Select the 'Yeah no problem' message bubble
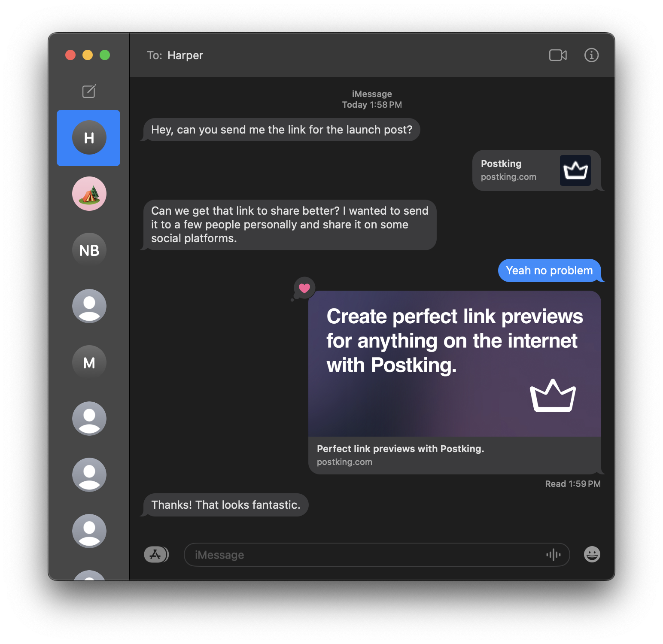 click(550, 270)
